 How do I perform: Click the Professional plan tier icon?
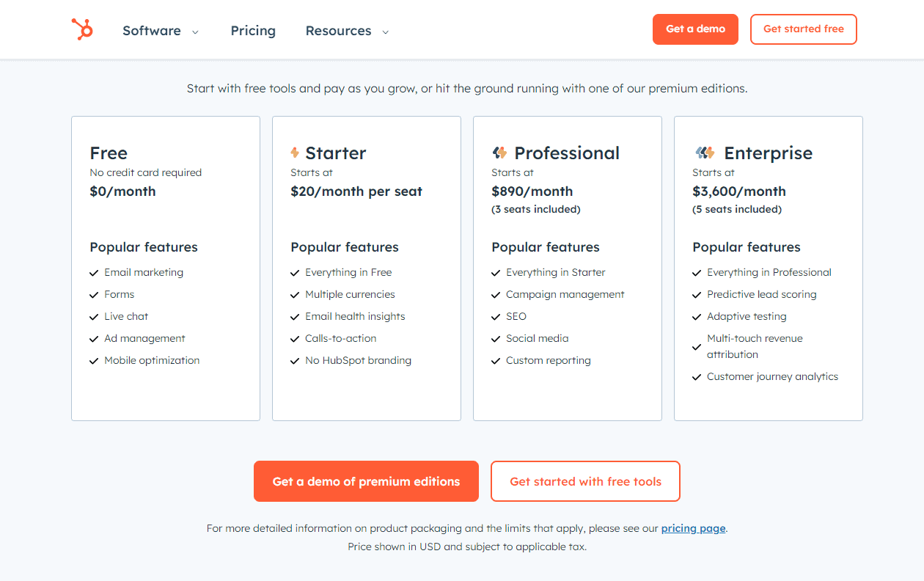coord(499,153)
